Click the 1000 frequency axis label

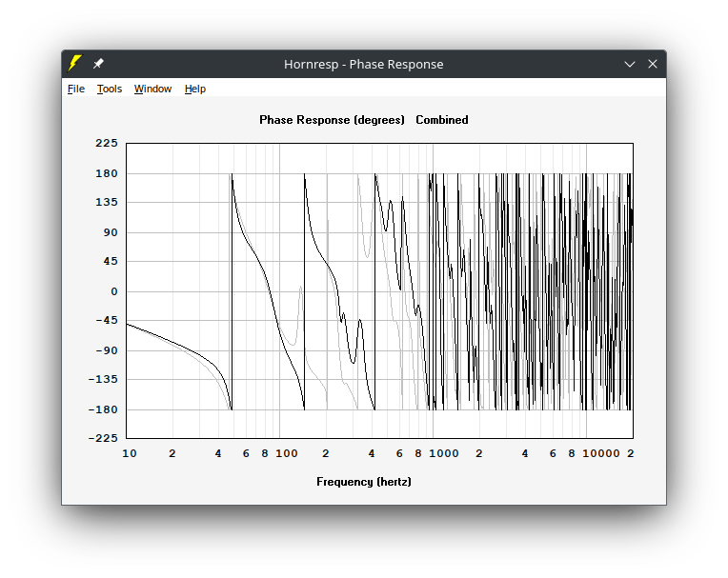click(x=444, y=453)
